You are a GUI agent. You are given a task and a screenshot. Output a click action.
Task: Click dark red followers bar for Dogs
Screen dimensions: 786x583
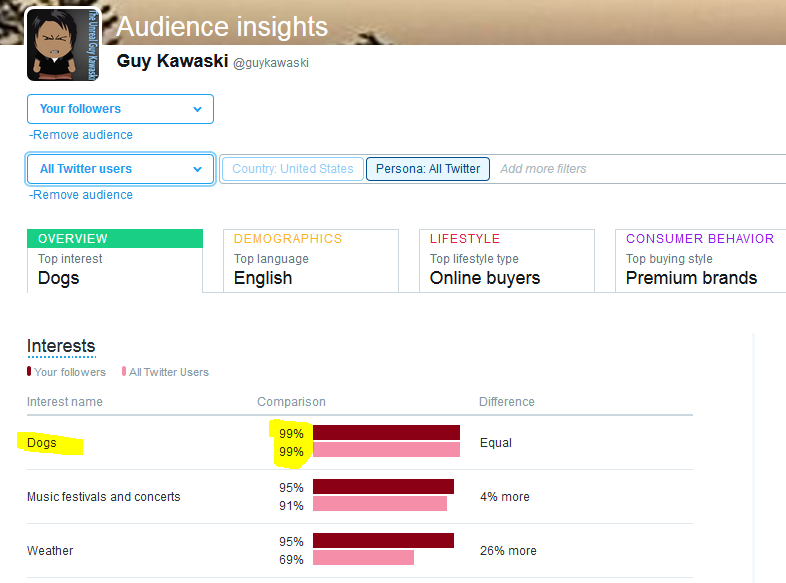pos(386,433)
